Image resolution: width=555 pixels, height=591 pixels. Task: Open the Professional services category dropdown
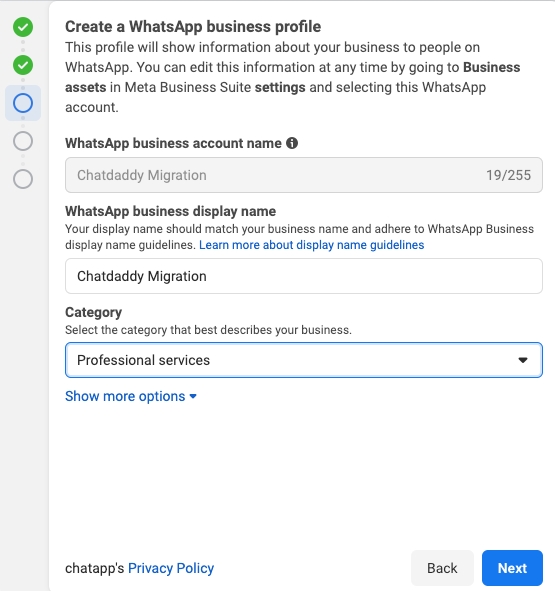304,360
